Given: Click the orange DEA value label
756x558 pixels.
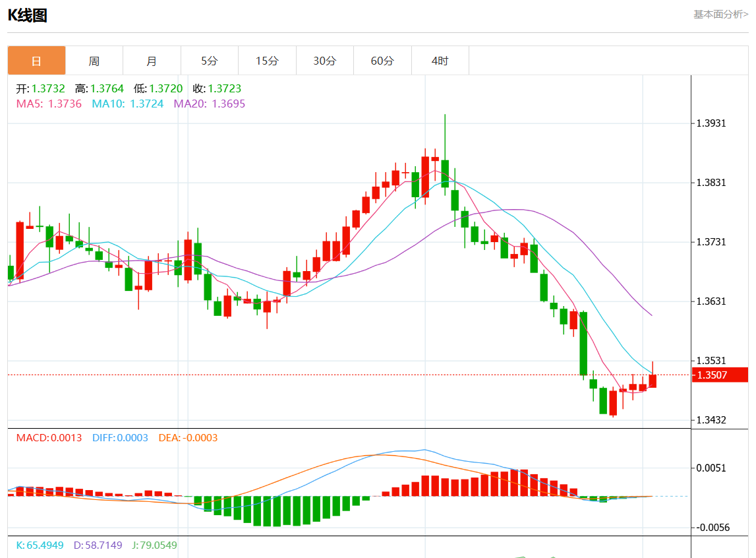Looking at the screenshot, I should tap(188, 438).
